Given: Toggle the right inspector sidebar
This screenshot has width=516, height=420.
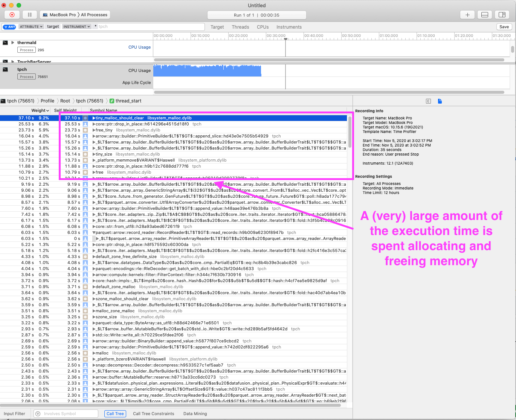Looking at the screenshot, I should 502,15.
